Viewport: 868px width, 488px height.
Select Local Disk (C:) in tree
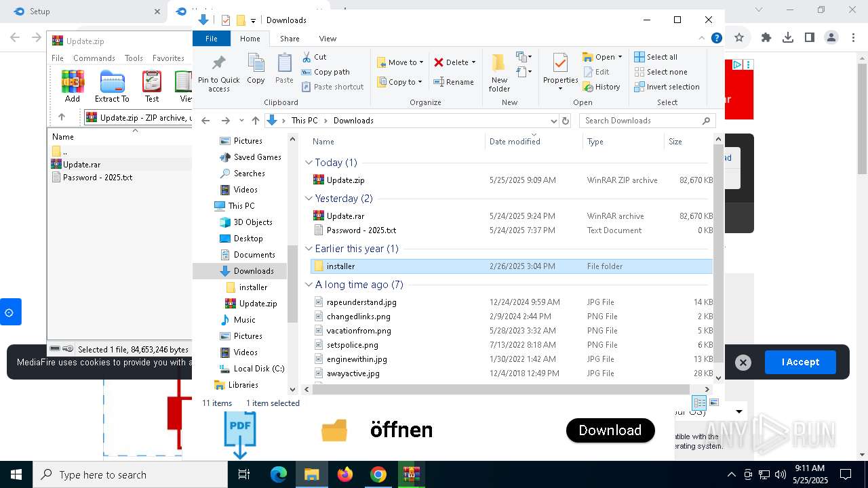click(x=251, y=369)
